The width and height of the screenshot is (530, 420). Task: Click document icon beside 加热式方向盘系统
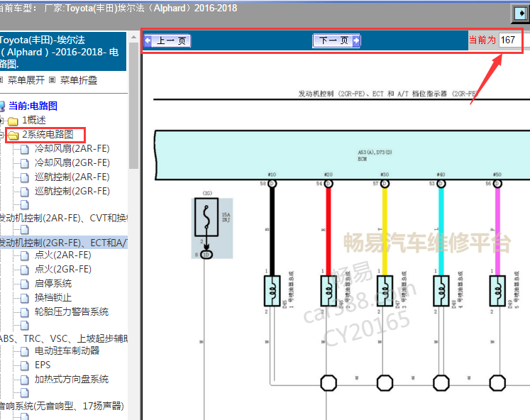[25, 380]
